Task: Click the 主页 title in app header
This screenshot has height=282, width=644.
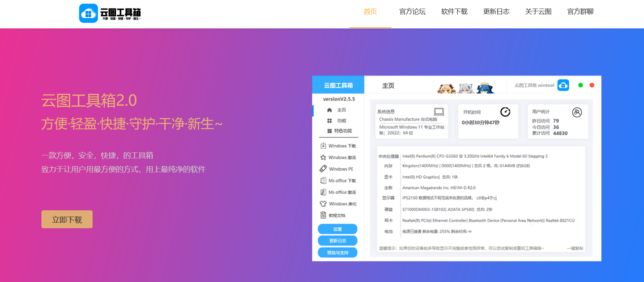Action: 388,86
